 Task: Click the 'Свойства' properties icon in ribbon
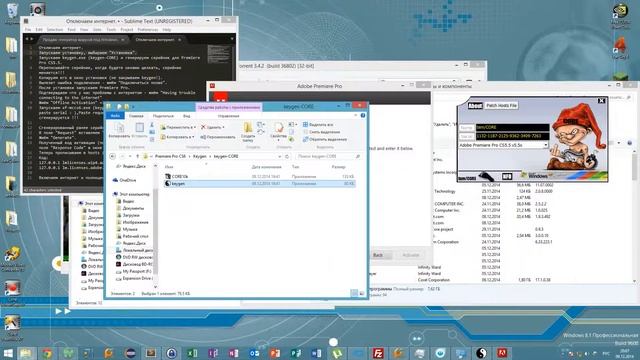coord(278,131)
